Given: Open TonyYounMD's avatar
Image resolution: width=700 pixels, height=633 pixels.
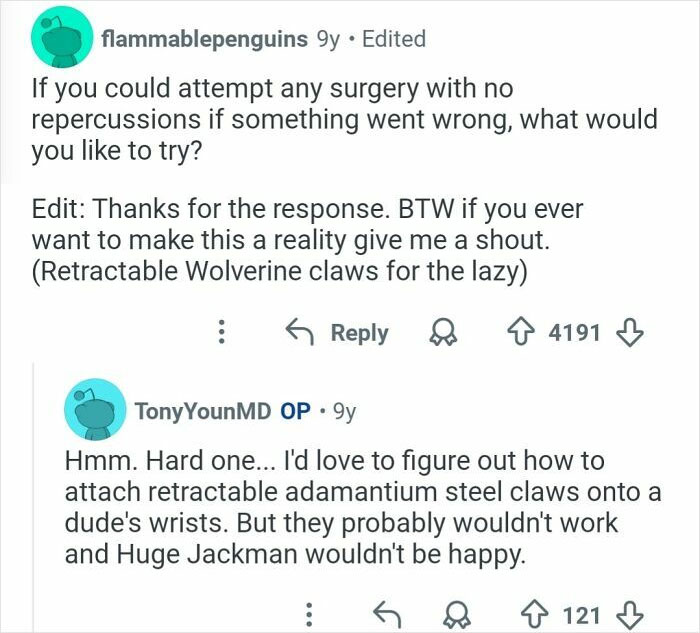Looking at the screenshot, I should tap(95, 409).
